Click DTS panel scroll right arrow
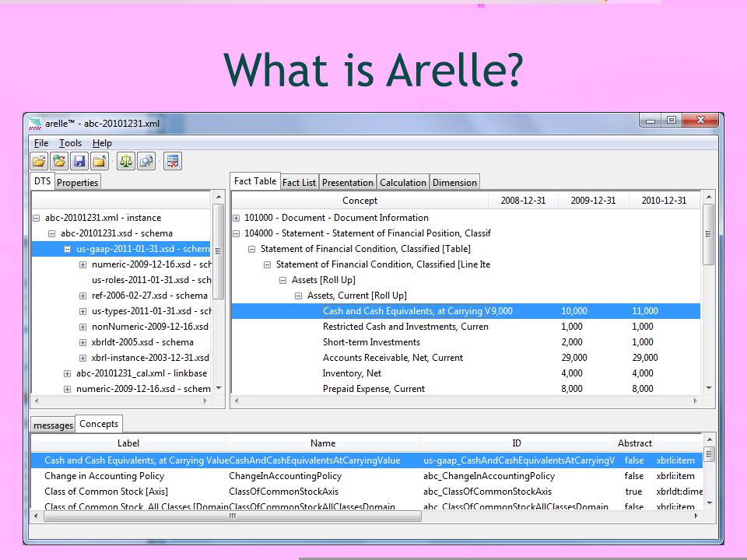 [205, 401]
